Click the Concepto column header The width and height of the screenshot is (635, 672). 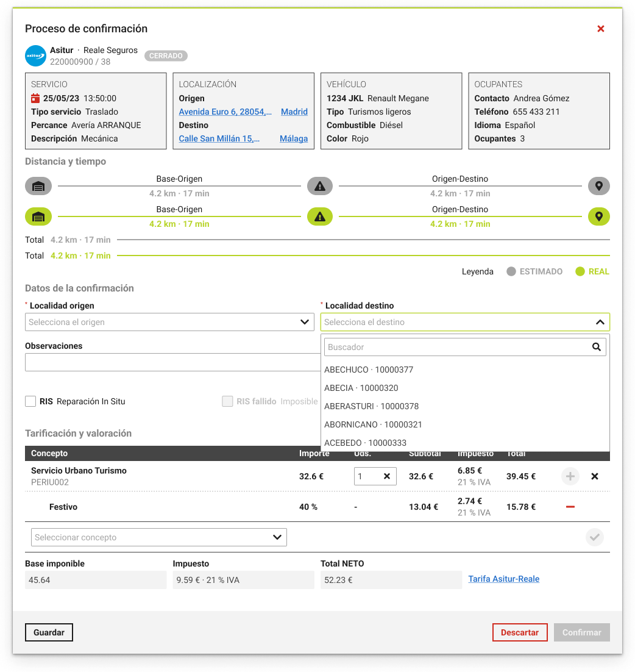tap(49, 453)
